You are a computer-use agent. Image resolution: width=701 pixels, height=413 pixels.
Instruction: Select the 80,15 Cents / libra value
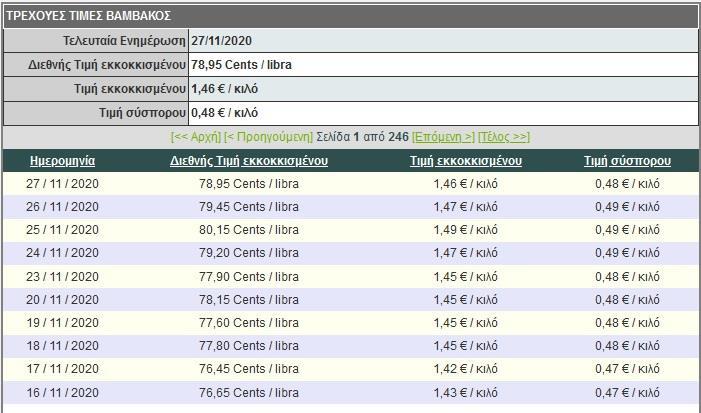pos(249,230)
